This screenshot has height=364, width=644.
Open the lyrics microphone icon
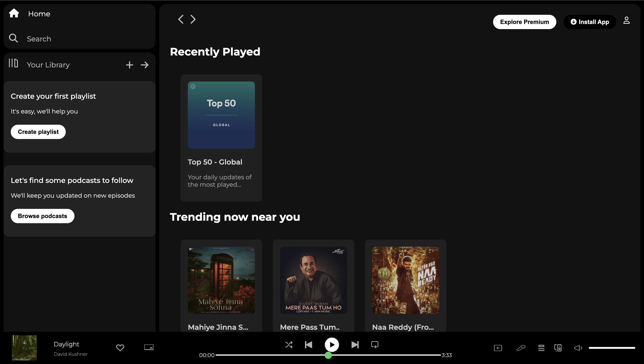[x=521, y=348]
